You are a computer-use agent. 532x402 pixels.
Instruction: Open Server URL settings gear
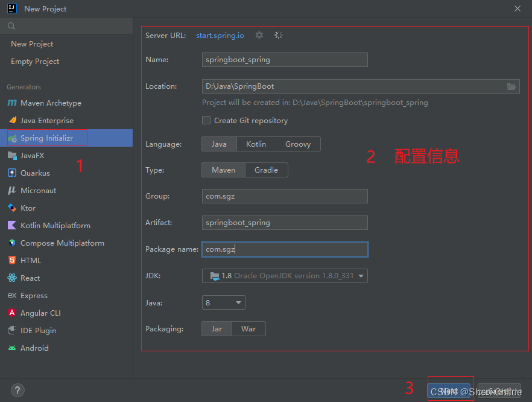259,35
